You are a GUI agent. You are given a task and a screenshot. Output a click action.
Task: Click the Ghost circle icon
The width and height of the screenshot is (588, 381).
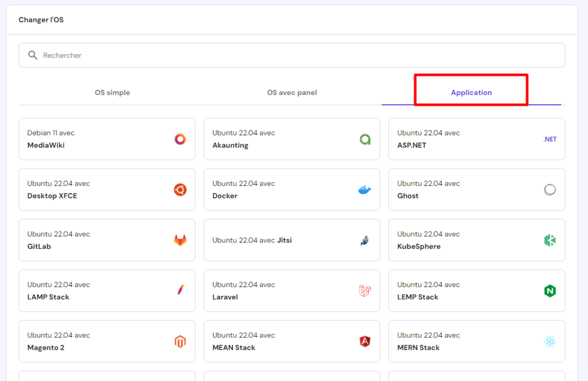coord(550,190)
